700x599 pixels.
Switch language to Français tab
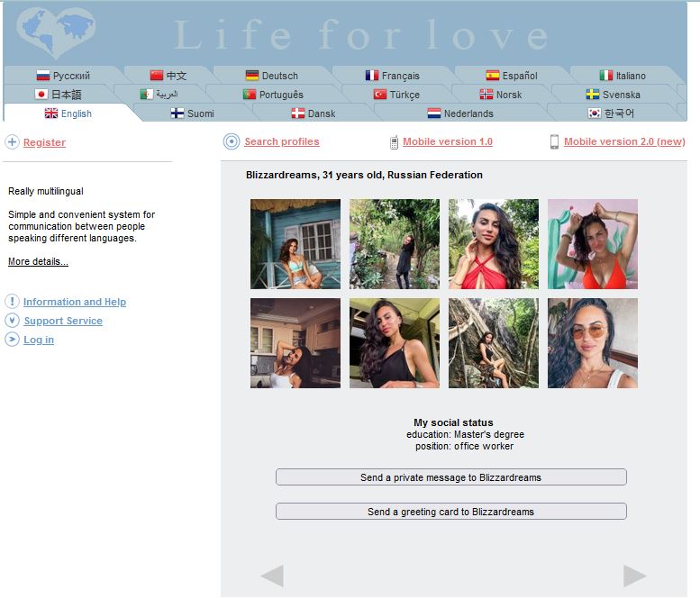(393, 76)
